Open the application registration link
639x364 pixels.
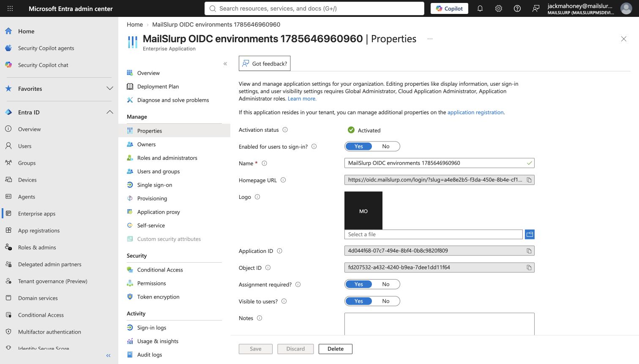[x=475, y=112]
